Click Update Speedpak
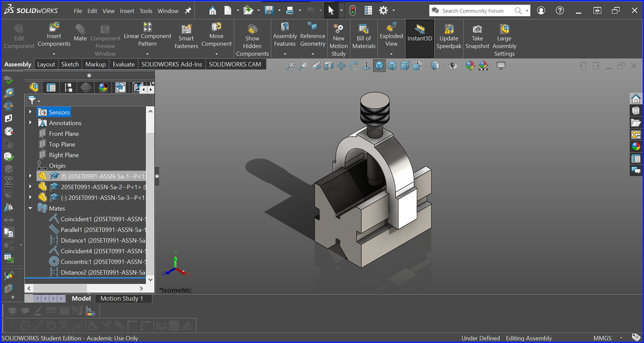The image size is (644, 343). pyautogui.click(x=449, y=37)
